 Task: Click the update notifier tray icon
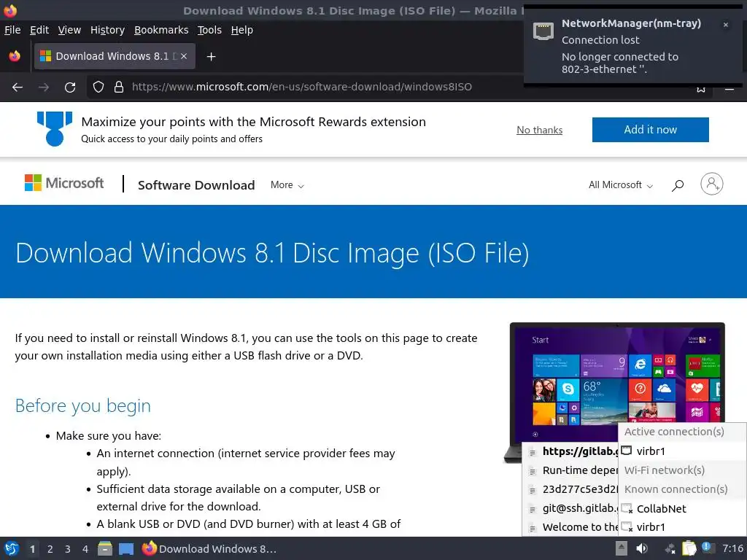tap(707, 548)
